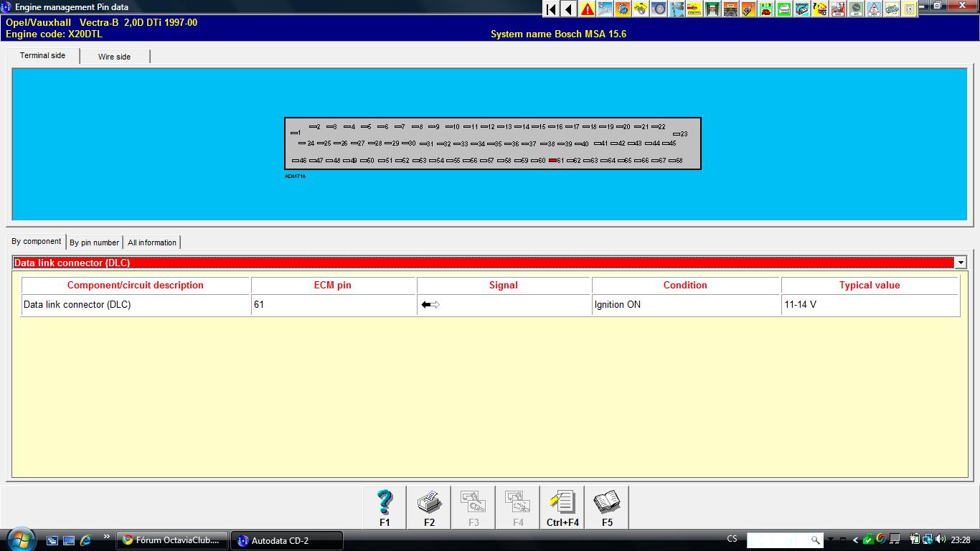Open Fórum OctaviaClub Chrome taskbar button
Screen dimensions: 980x551
(x=171, y=540)
